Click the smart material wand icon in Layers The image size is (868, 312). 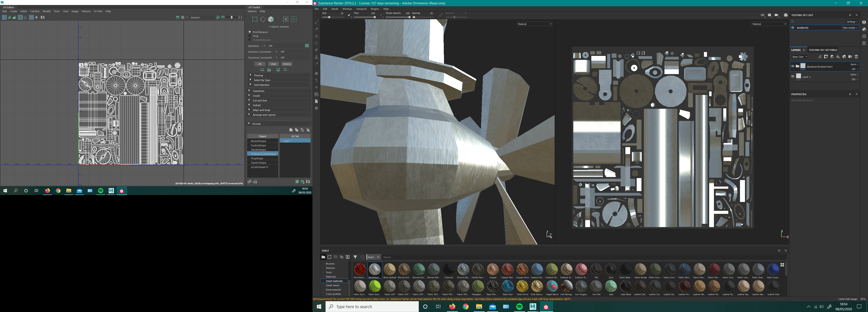(820, 57)
